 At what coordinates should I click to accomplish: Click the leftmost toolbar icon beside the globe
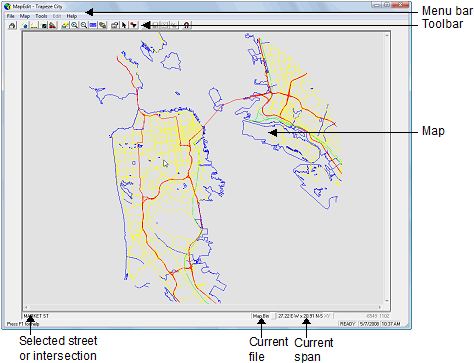[12, 25]
